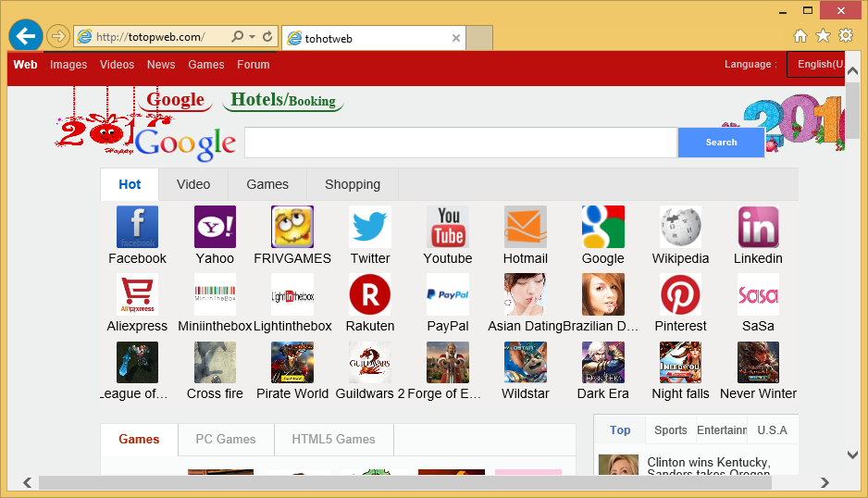Open the Facebook shortcut icon
The image size is (868, 498).
137,227
